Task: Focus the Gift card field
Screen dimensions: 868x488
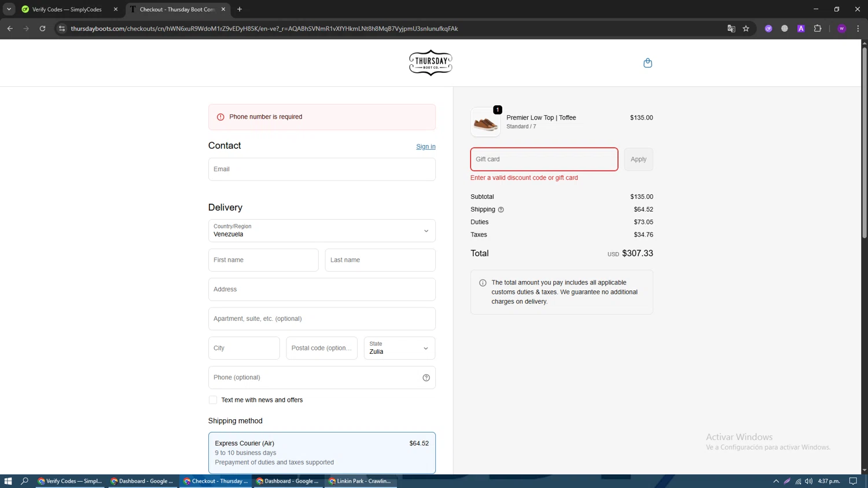Action: 544,160
